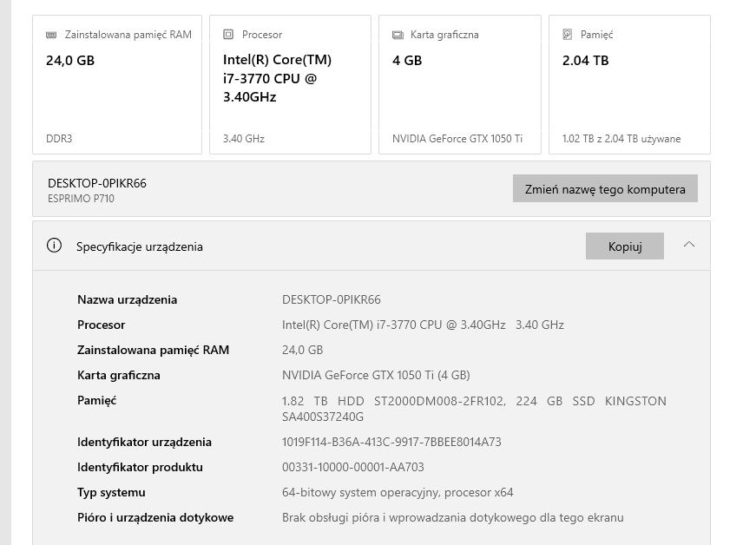Click the Karta graficzna card heading

[444, 35]
